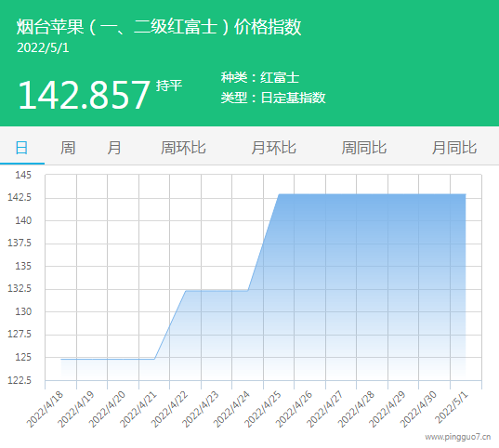Click the 142.5 y-axis label

[x=20, y=197]
